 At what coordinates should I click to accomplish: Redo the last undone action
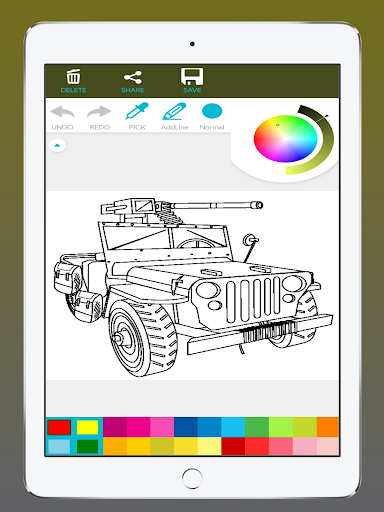pos(99,112)
